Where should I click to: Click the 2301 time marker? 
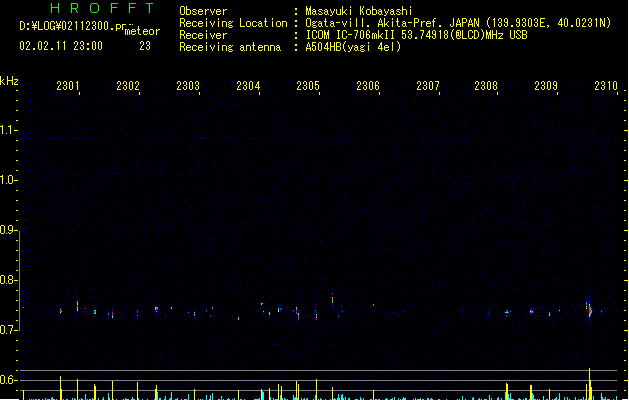pos(68,86)
